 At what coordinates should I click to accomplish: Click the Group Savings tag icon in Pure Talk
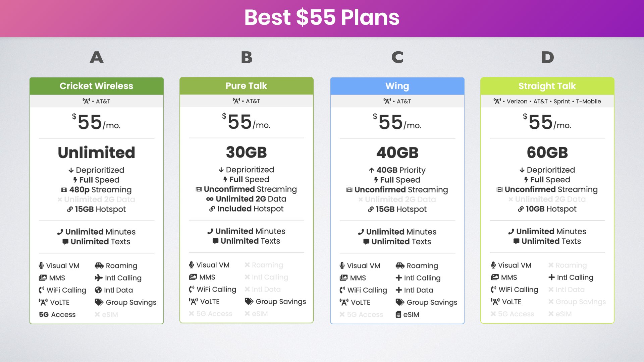pos(249,301)
